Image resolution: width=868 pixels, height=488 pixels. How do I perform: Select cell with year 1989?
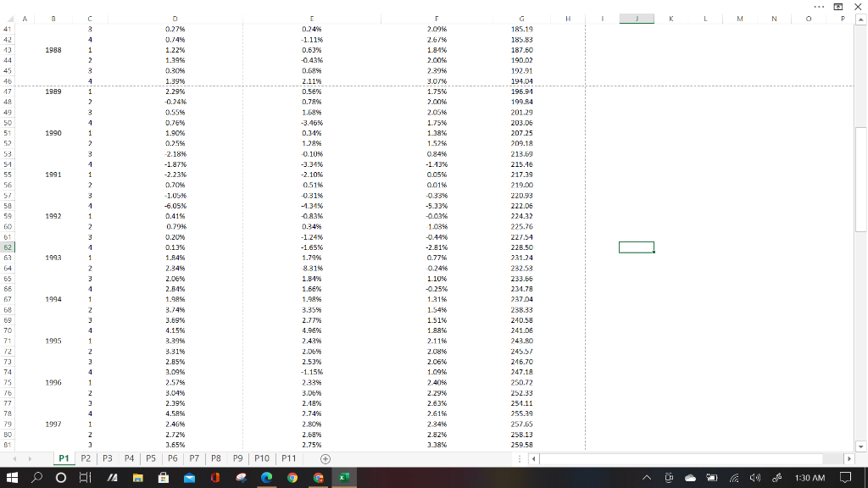pos(53,91)
